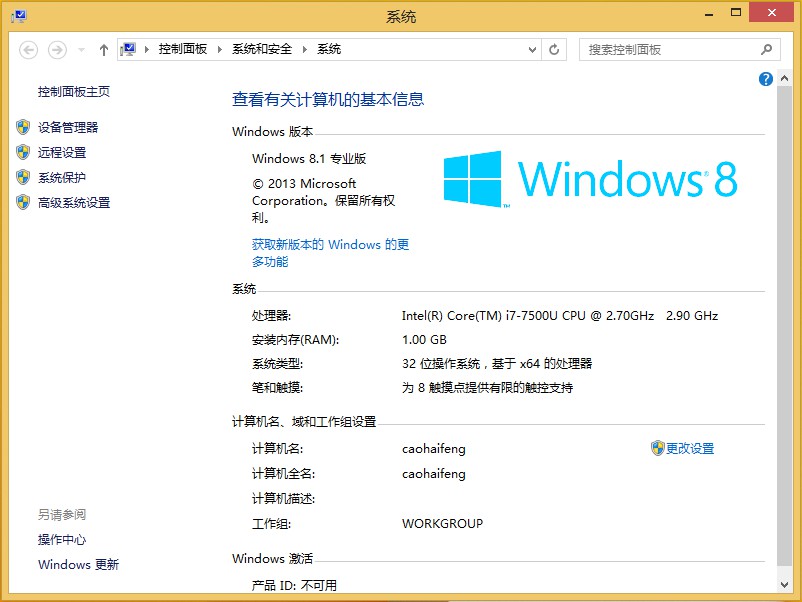Click the shield icon beside 远程设置
This screenshot has height=602, width=802.
23,152
